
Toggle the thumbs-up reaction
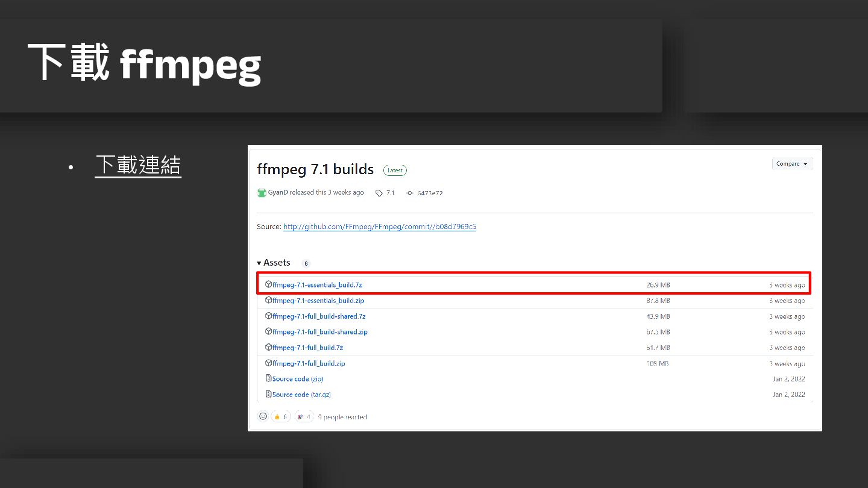pyautogui.click(x=281, y=416)
